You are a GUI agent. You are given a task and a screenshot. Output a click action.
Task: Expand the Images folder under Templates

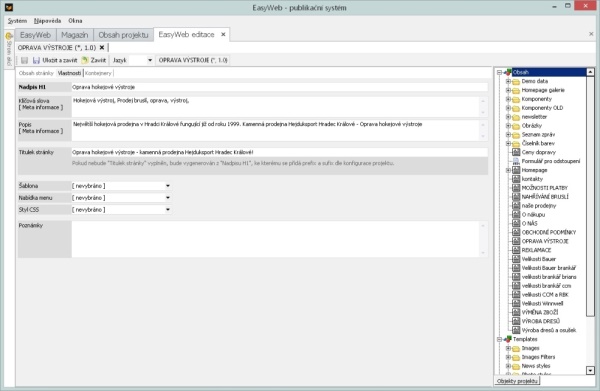click(508, 349)
